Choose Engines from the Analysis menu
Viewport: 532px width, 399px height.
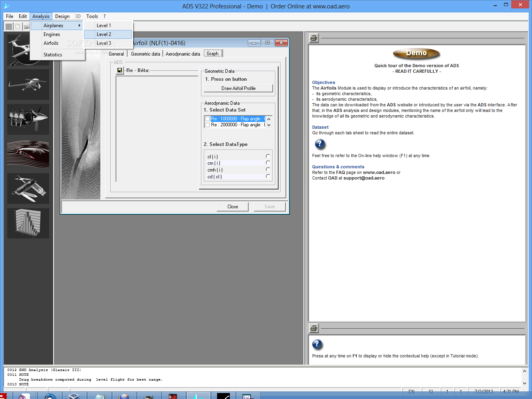pos(52,34)
